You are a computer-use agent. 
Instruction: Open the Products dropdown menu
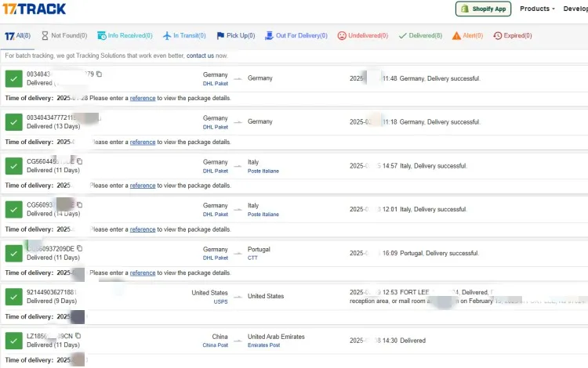[x=537, y=9]
